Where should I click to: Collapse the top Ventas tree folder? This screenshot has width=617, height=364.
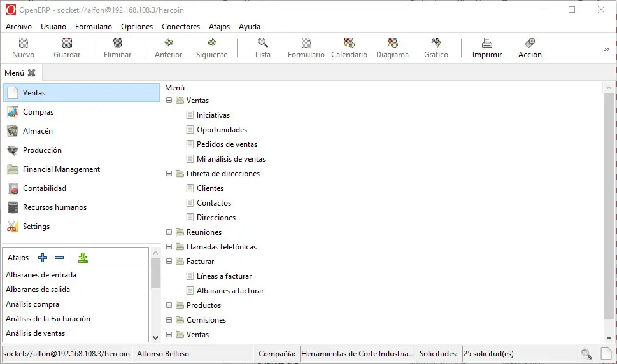(169, 101)
